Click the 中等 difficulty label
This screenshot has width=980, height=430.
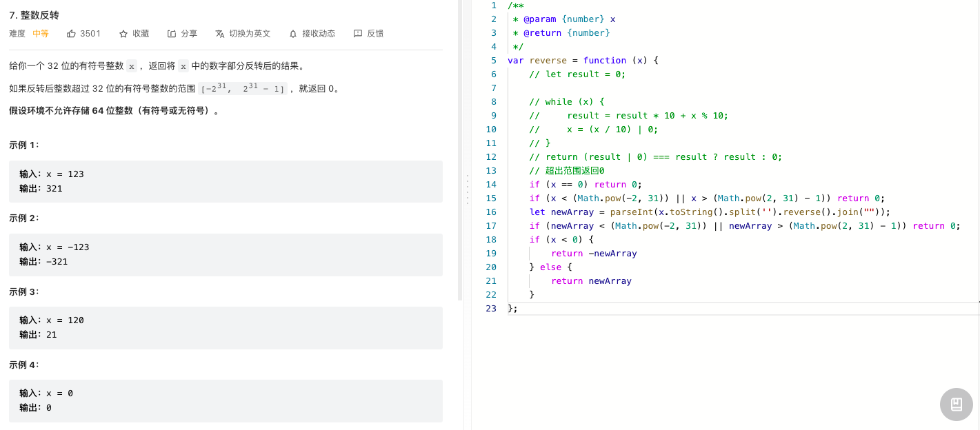(41, 33)
